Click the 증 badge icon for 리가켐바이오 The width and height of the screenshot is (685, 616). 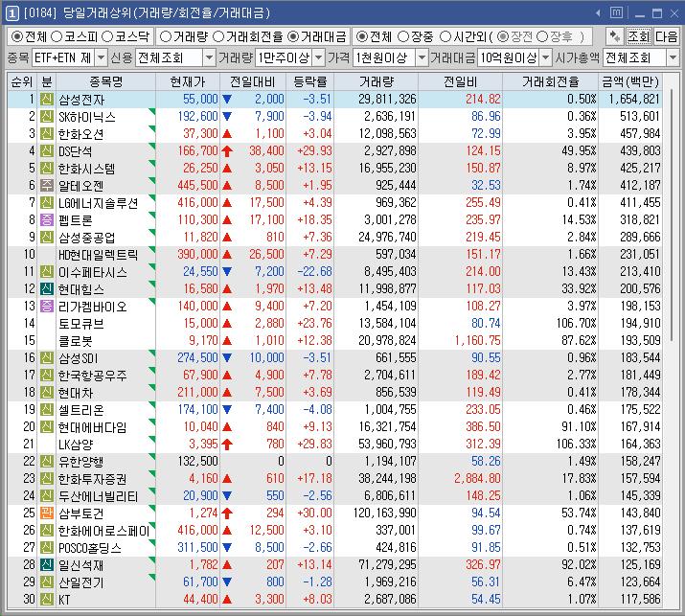(47, 307)
